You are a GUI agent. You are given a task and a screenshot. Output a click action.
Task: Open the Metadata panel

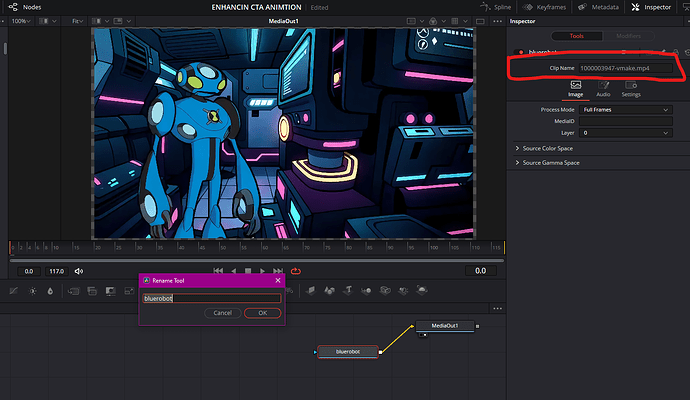coord(598,7)
